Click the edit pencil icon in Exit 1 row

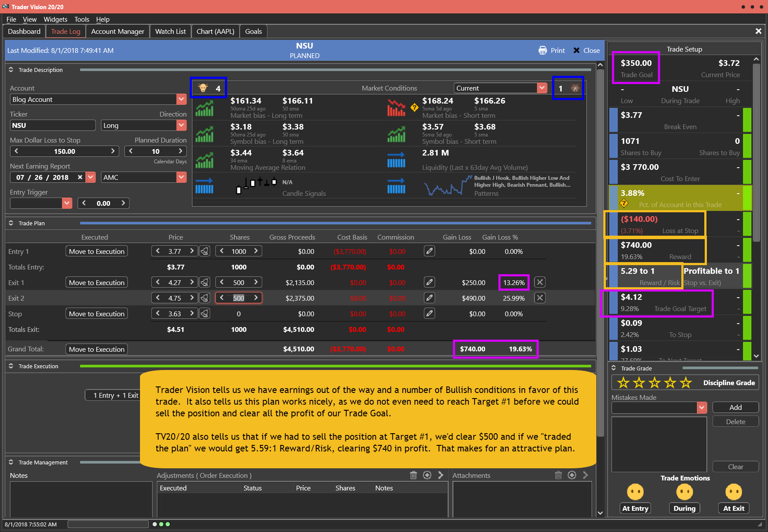coord(430,282)
